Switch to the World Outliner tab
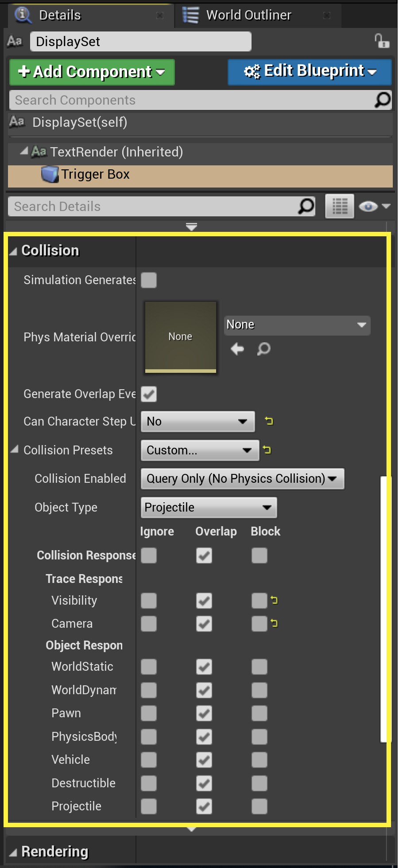Screen dimensions: 399x868 point(248,15)
